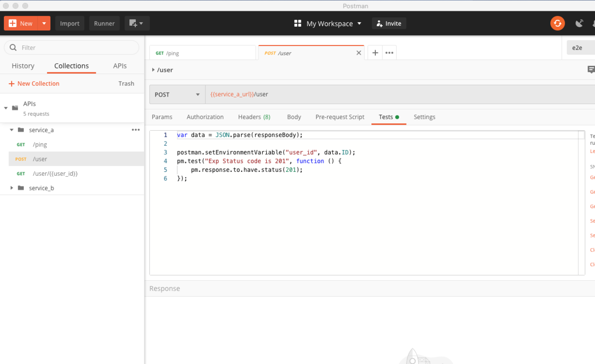Click the satellite capture requests icon
595x364 pixels.
click(x=579, y=23)
